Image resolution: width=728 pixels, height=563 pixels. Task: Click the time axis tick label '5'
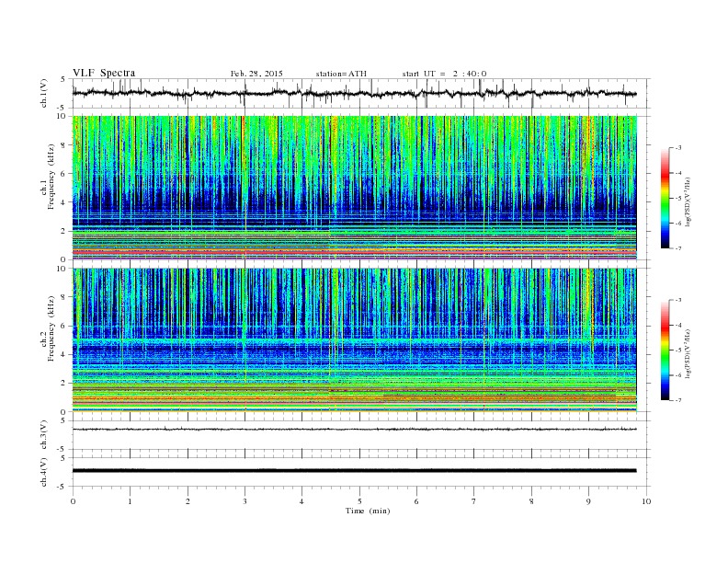359,501
